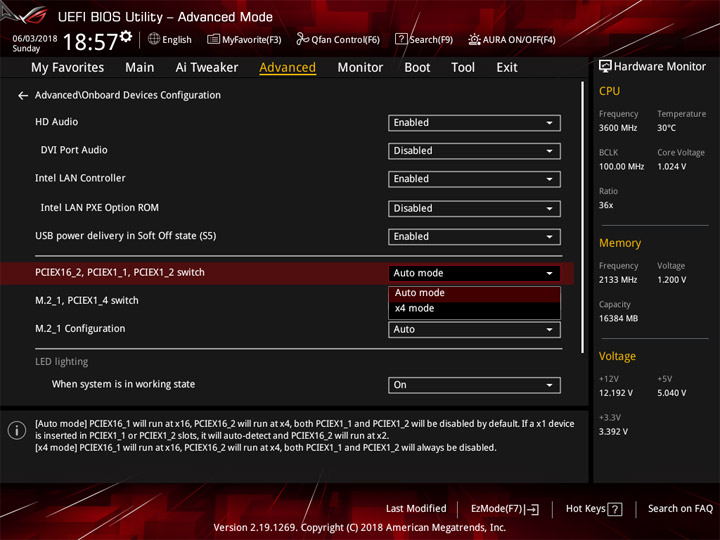Switch to EzMode(F7)
The height and width of the screenshot is (540, 720).
click(505, 509)
